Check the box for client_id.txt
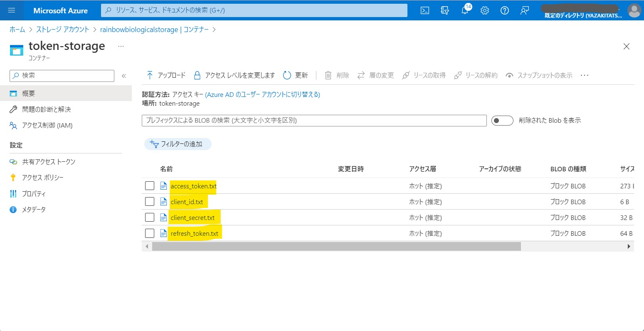This screenshot has height=331, width=644. click(150, 202)
